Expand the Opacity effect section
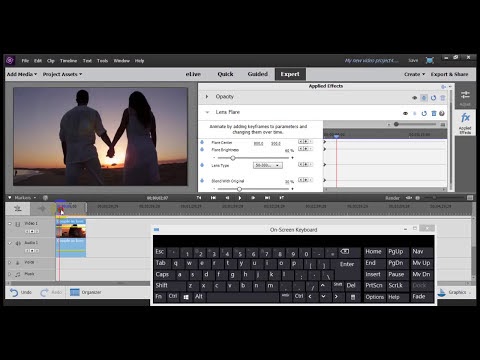The image size is (480, 360). [207, 97]
